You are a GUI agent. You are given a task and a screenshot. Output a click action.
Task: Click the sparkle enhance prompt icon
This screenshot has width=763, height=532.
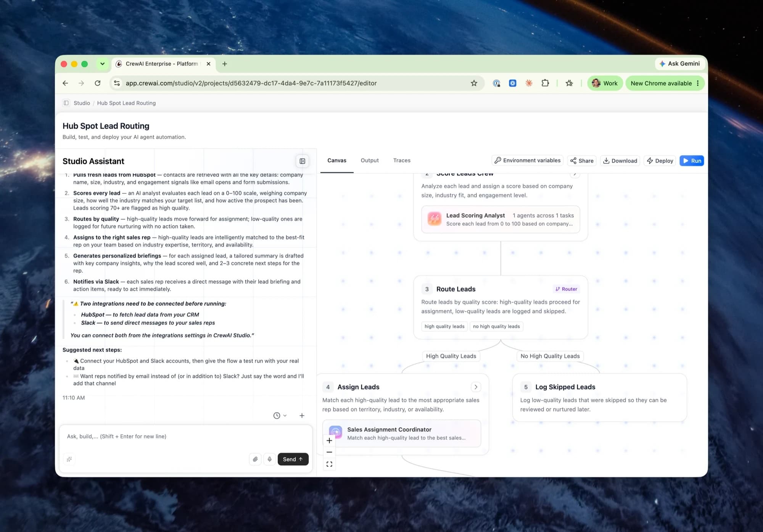pos(69,459)
